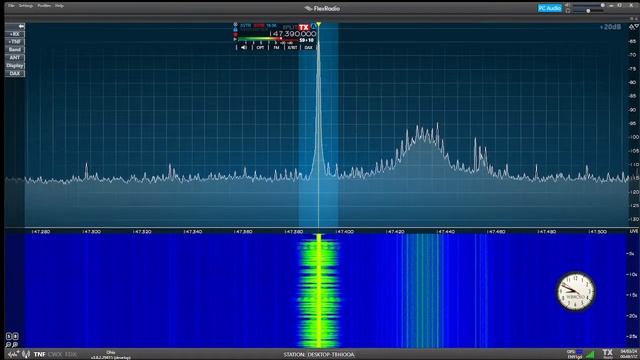Click the 16.0K filter width label

[x=271, y=26]
